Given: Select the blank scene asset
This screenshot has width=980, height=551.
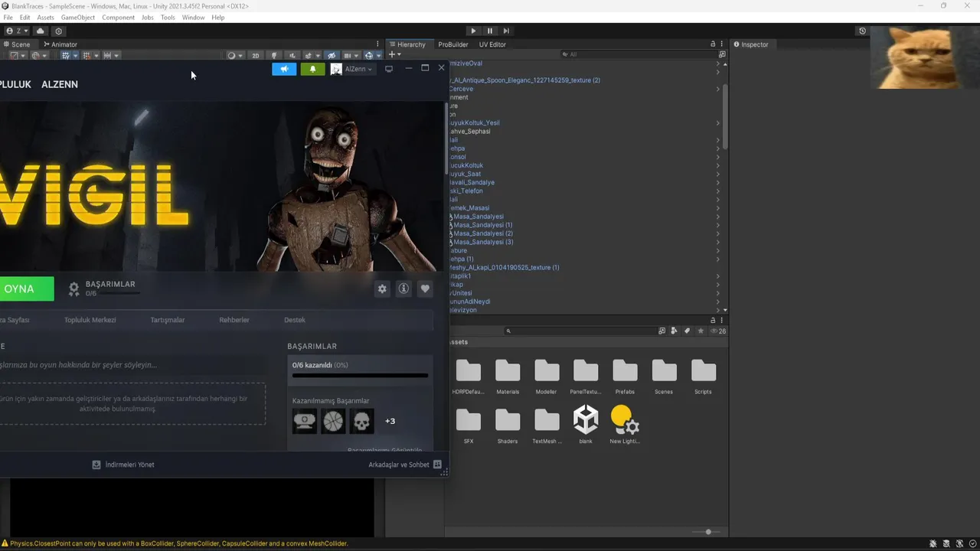Looking at the screenshot, I should click(586, 425).
